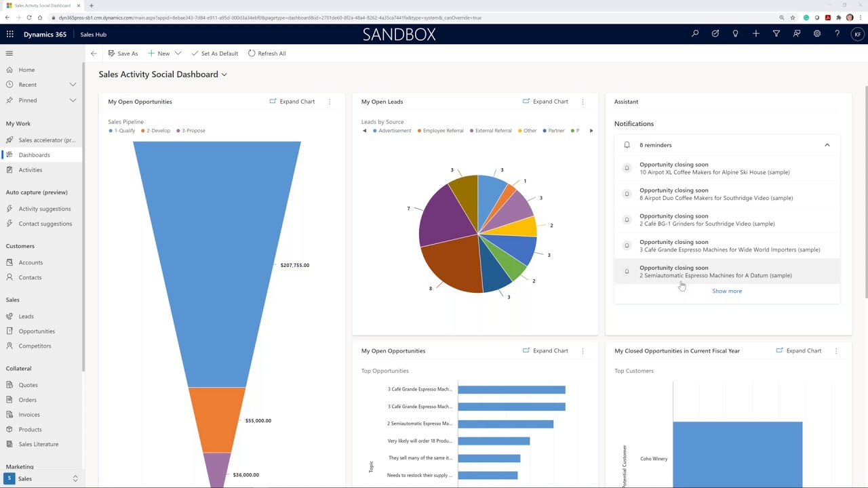
Task: Click the orange 2-Develop funnel segment
Action: [x=217, y=420]
